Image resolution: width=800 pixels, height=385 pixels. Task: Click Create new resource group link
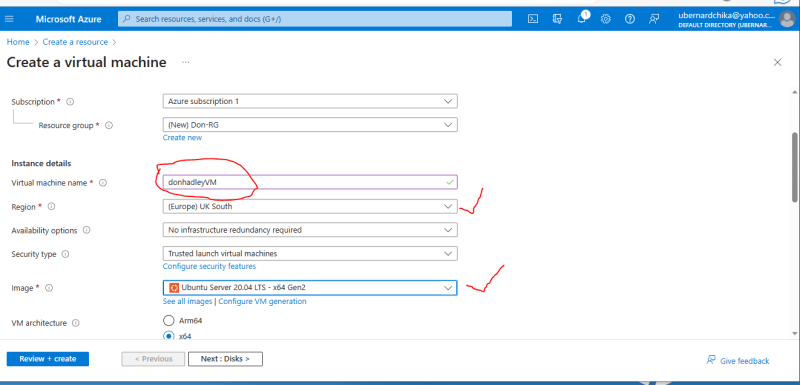coord(182,138)
